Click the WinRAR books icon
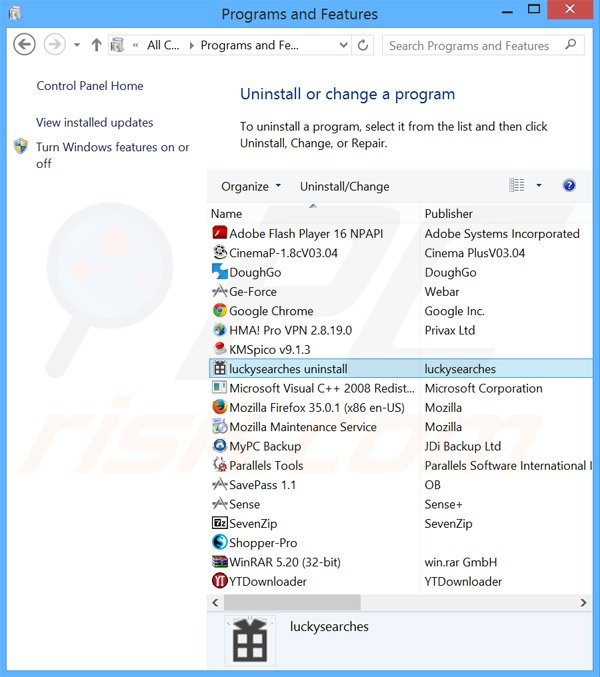 coord(220,562)
